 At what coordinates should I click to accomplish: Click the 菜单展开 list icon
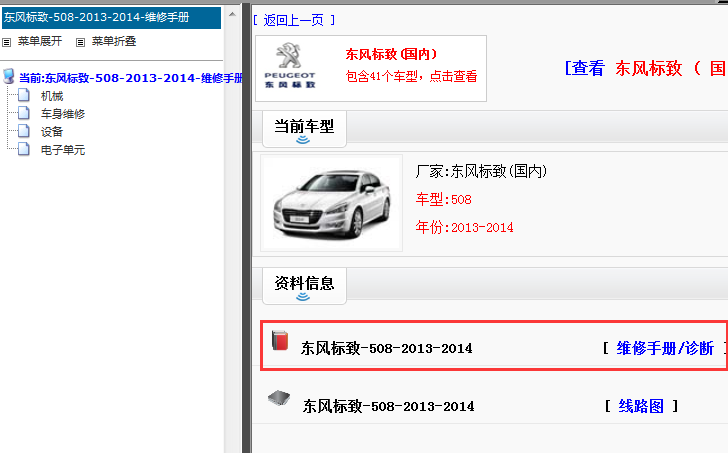(x=6, y=42)
